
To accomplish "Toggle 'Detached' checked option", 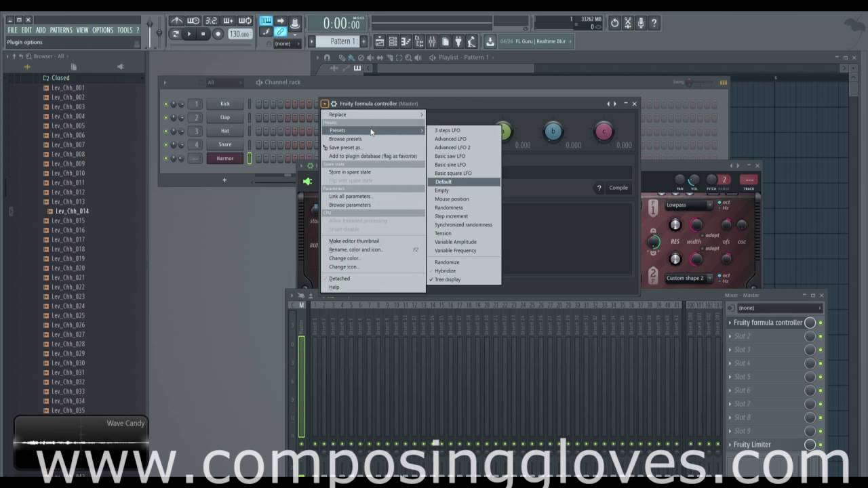I will (373, 279).
